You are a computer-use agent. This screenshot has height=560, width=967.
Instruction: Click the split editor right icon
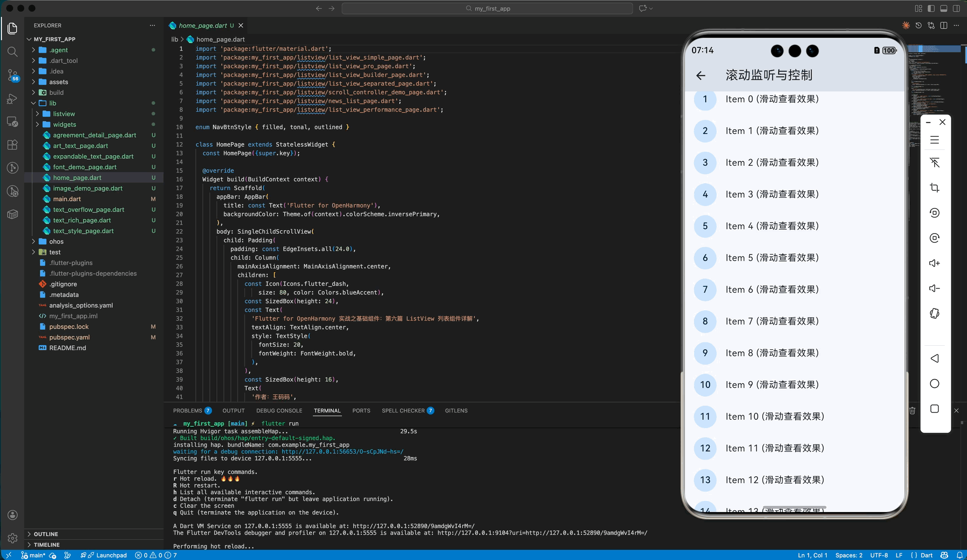tap(943, 25)
